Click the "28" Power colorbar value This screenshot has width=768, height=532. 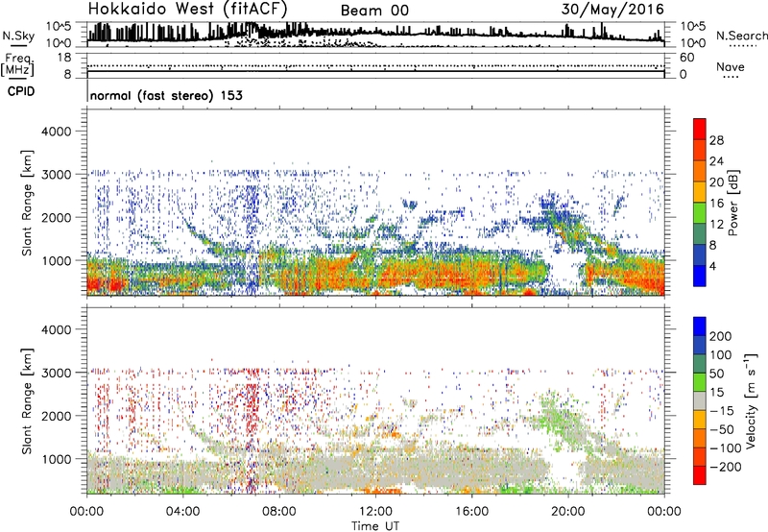point(716,140)
